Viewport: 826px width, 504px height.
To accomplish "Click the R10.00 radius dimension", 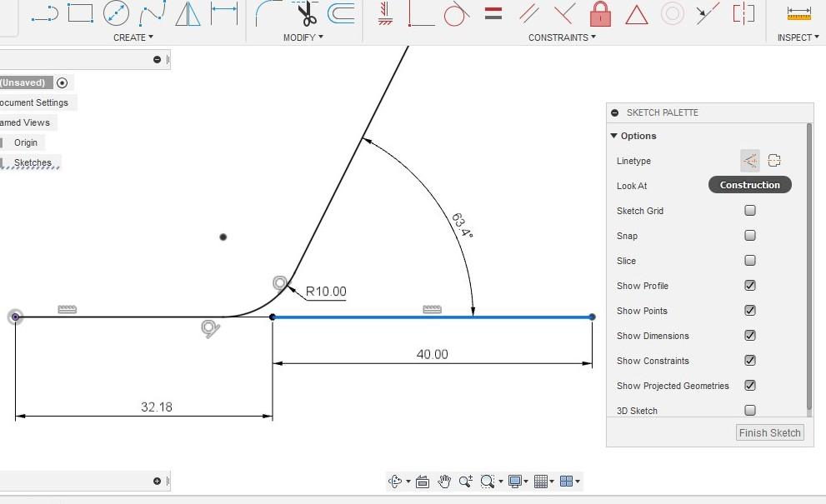I will tap(326, 292).
